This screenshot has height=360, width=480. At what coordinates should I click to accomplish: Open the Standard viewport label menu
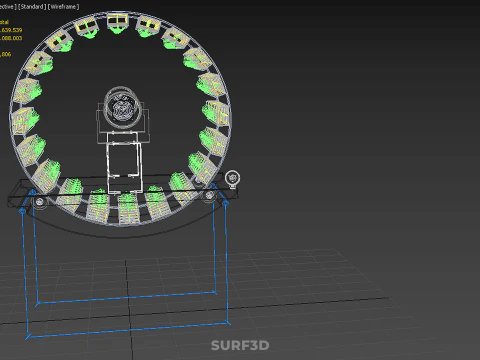click(32, 7)
